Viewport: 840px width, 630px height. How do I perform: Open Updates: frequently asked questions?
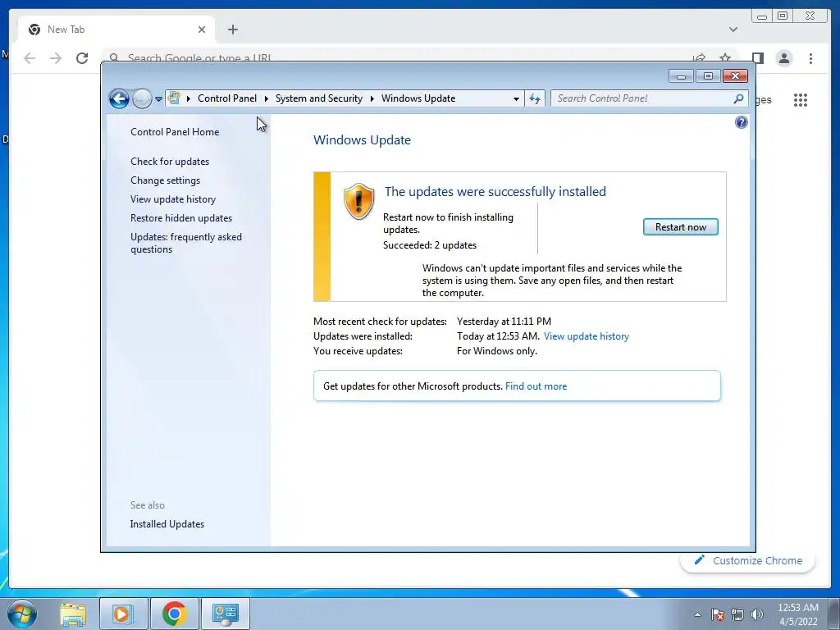186,243
